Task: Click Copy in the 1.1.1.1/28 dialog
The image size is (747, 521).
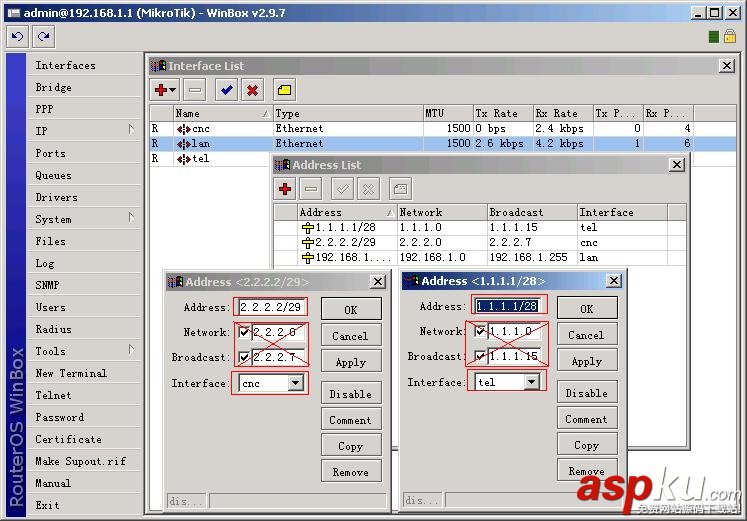Action: pos(587,445)
